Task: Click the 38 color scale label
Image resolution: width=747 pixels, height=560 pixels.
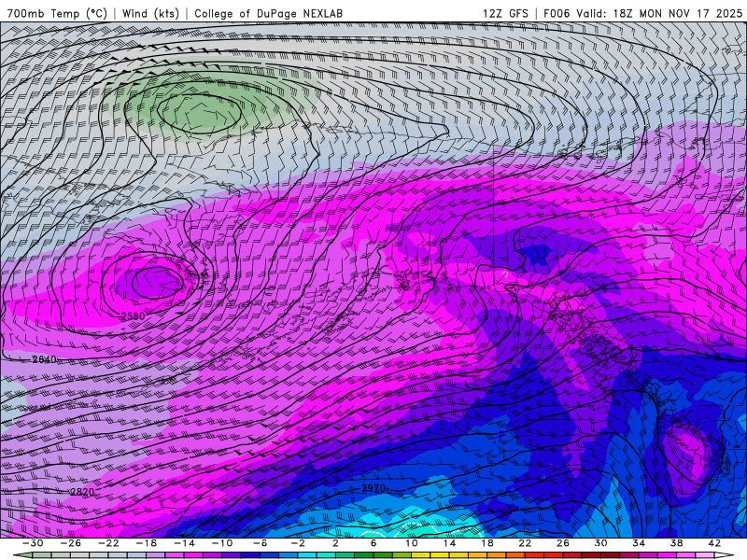Action: pos(676,543)
